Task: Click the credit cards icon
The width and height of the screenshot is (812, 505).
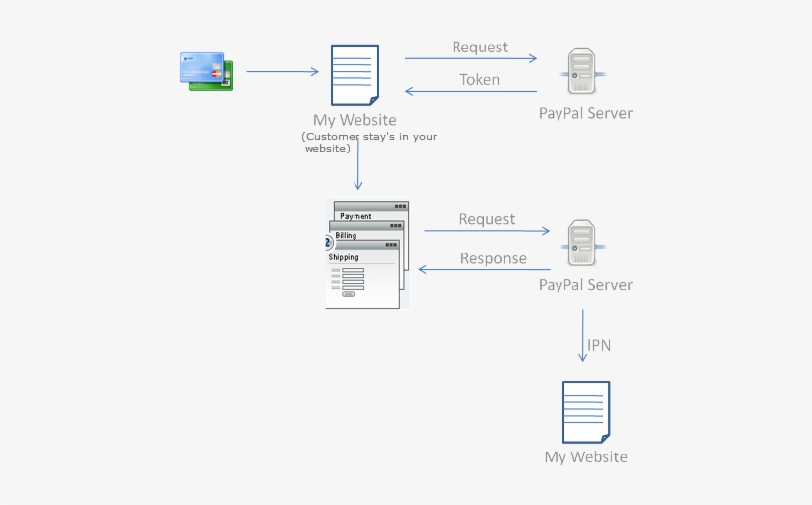Action: [206, 71]
